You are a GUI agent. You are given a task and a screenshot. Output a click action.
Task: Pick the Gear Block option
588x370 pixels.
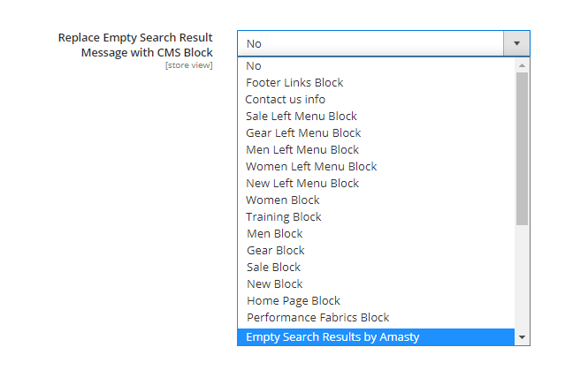click(x=275, y=250)
